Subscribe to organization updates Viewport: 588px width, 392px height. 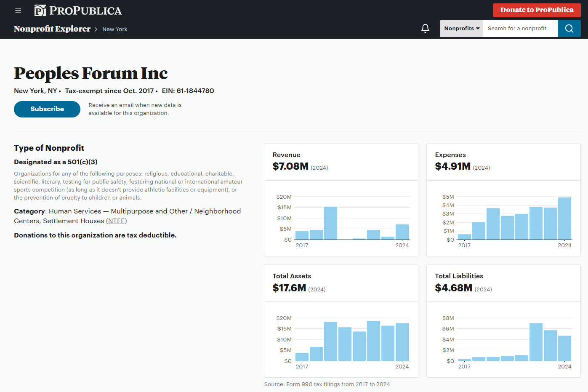47,109
